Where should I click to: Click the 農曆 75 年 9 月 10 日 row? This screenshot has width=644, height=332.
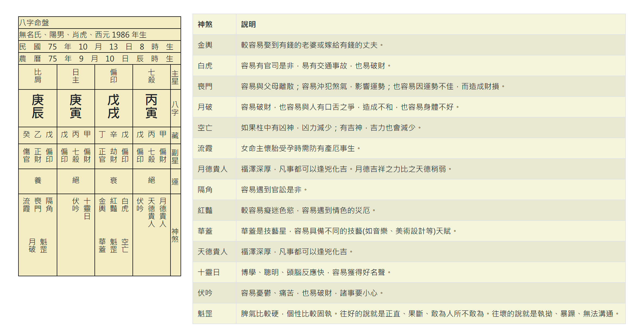99,58
